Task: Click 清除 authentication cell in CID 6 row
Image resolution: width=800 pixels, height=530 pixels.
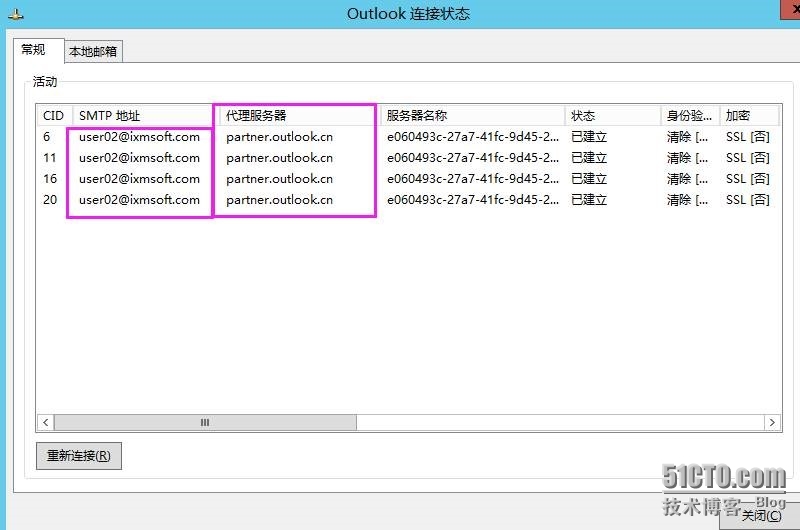Action: pyautogui.click(x=687, y=137)
